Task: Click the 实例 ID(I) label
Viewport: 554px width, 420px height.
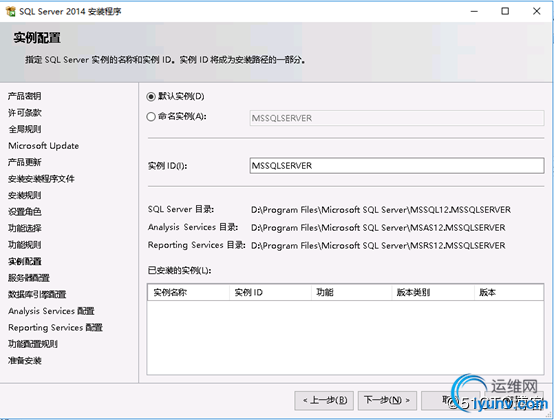Action: [167, 166]
